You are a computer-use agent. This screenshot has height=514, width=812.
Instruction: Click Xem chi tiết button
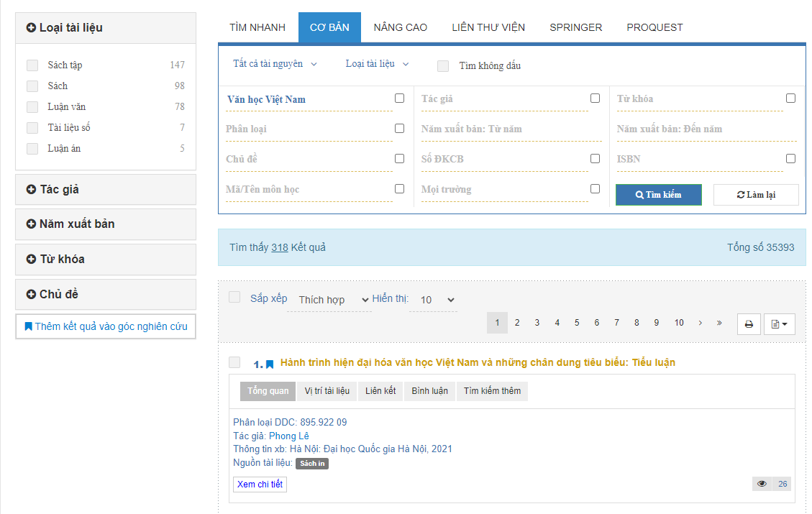[260, 485]
